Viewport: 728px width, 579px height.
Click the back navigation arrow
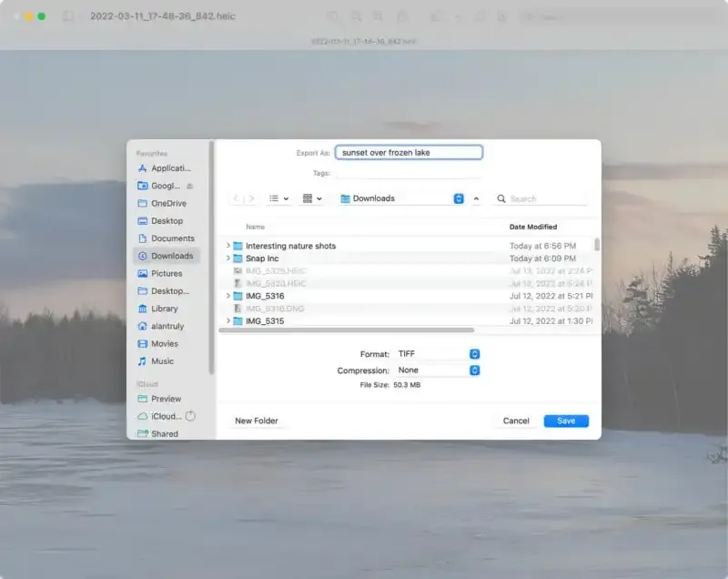pos(235,198)
